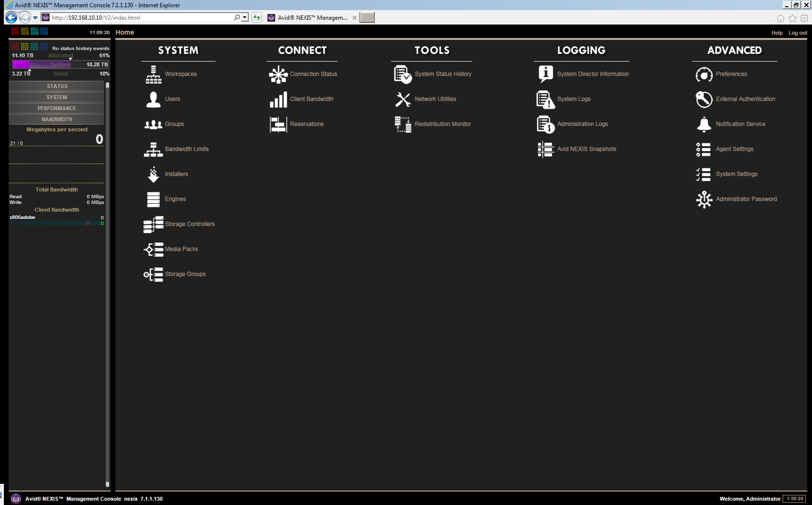
Task: Click the Storage Groups text link
Action: point(185,274)
